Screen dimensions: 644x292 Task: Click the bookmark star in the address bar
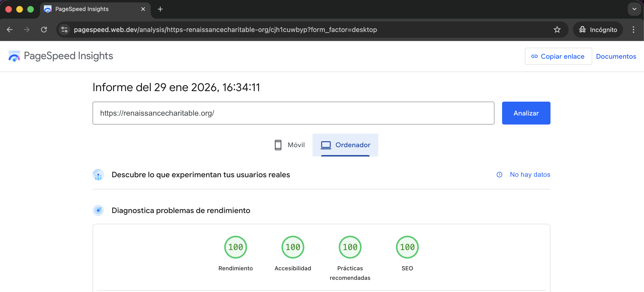tap(557, 30)
